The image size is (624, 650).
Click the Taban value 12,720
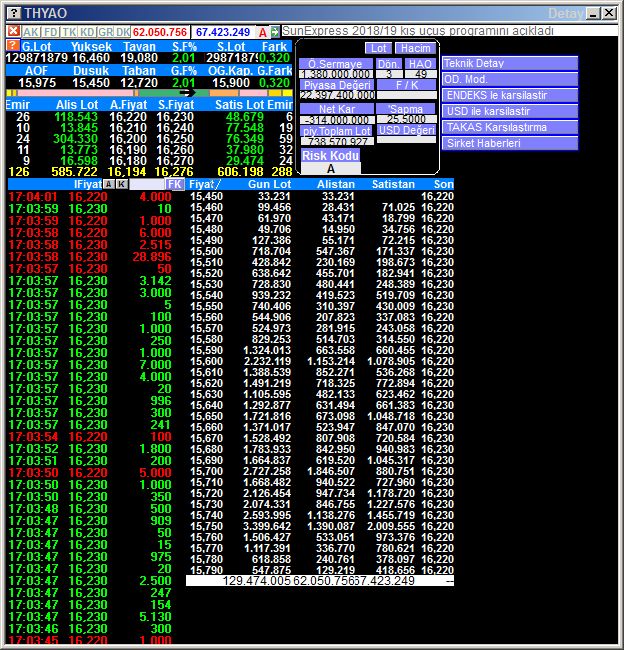click(139, 83)
